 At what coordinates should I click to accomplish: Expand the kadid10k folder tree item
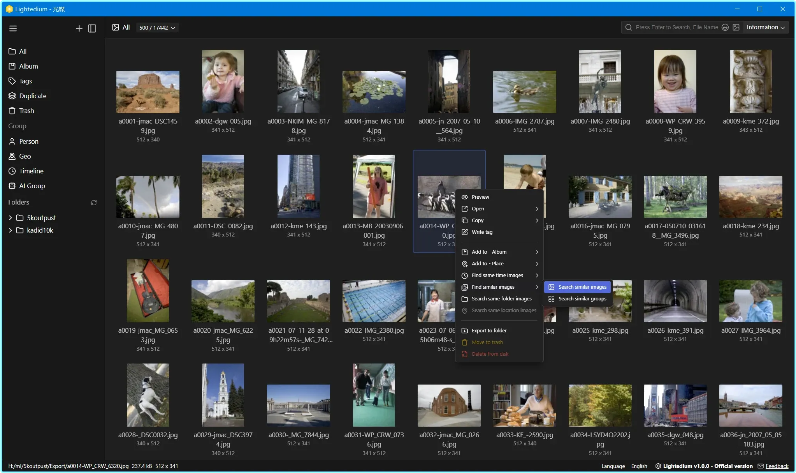tap(10, 230)
